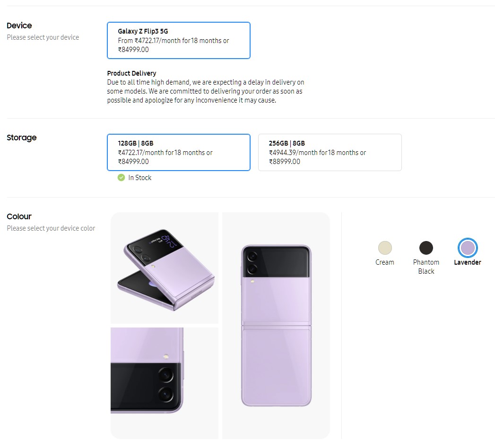Click the green In Stock checkmark icon
The height and width of the screenshot is (448, 495).
pos(122,178)
